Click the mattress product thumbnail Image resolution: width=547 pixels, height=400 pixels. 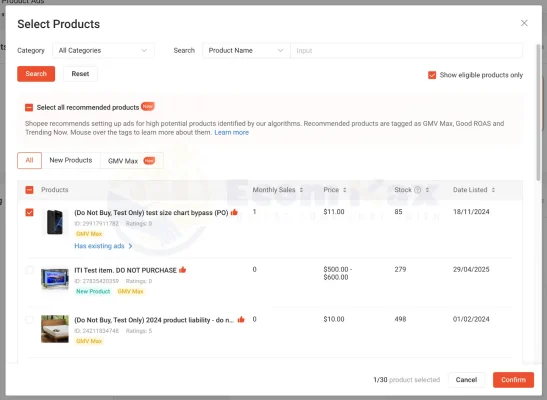click(55, 329)
